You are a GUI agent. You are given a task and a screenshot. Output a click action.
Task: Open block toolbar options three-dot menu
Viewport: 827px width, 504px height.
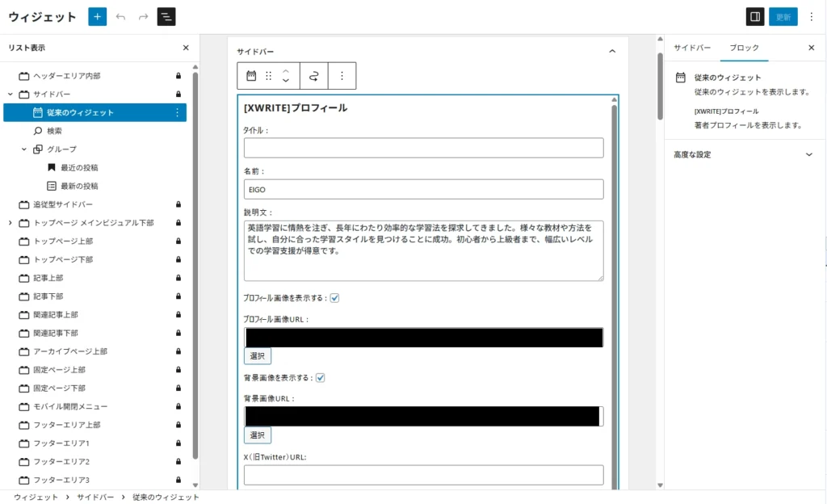pos(342,76)
